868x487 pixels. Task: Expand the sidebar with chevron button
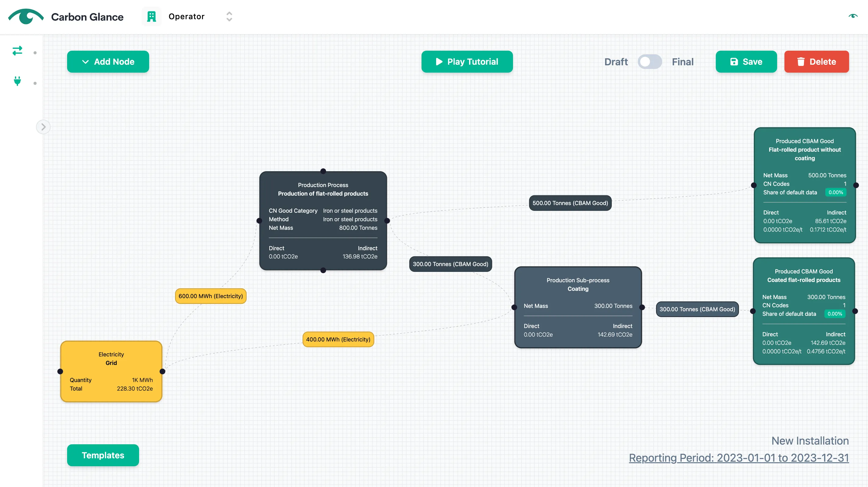[43, 127]
